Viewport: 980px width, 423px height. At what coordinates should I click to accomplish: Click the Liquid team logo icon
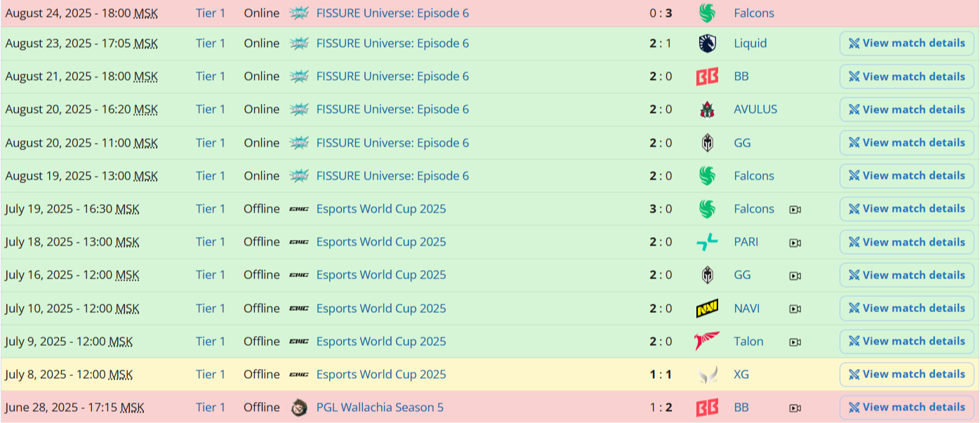pos(707,43)
